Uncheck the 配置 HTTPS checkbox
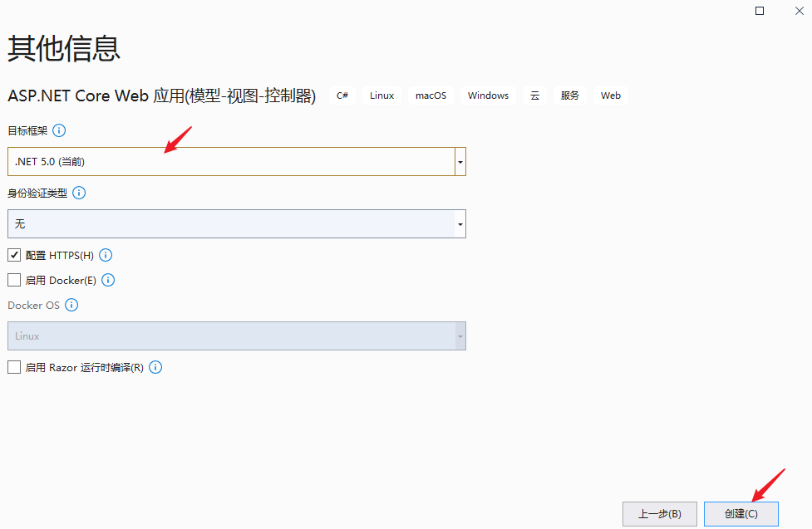 (x=14, y=255)
